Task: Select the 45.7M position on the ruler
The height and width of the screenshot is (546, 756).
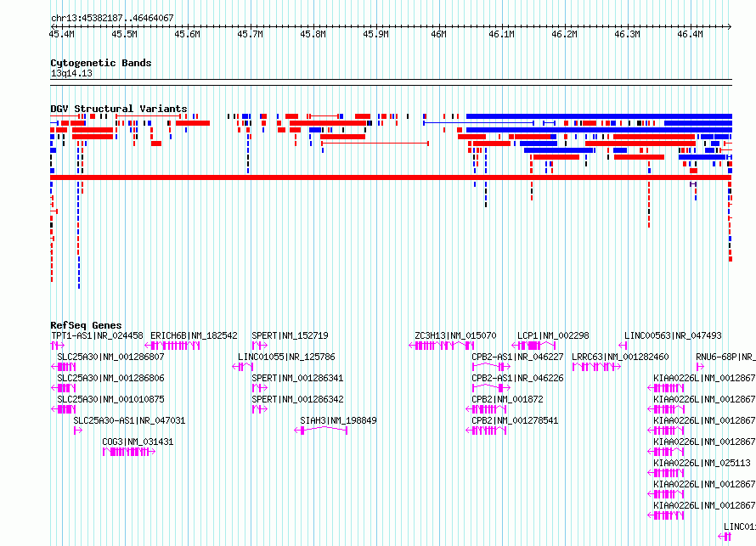Action: point(251,34)
